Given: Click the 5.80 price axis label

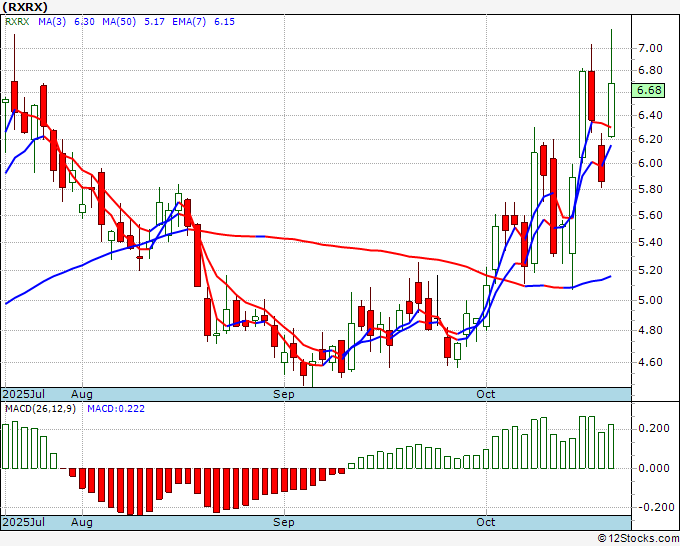Looking at the screenshot, I should (650, 189).
